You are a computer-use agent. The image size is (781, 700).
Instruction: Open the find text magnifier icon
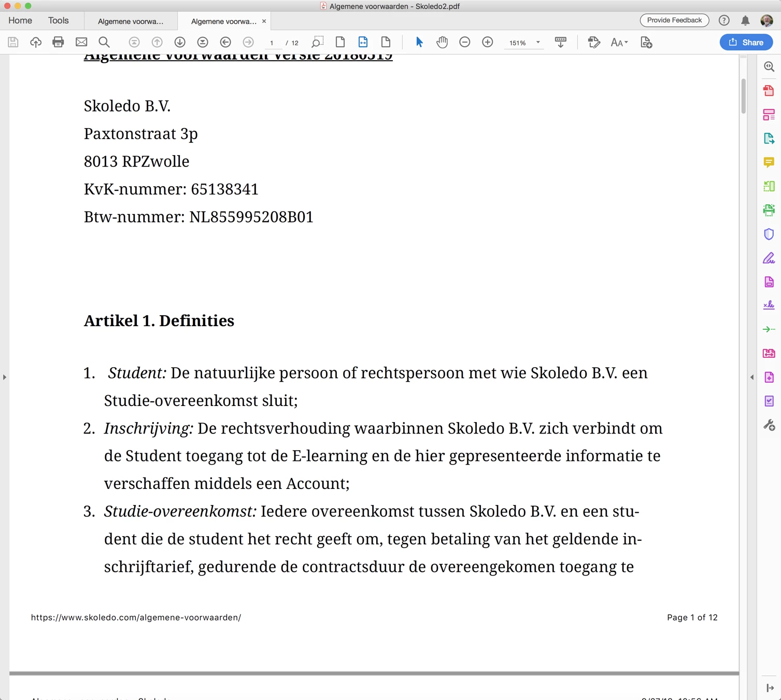104,42
